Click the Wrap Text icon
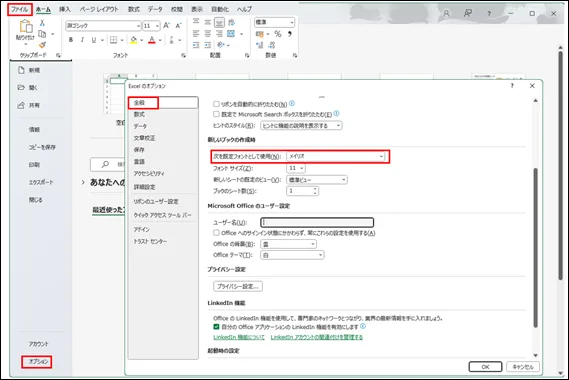Image resolution: width=569 pixels, height=380 pixels. point(231,23)
